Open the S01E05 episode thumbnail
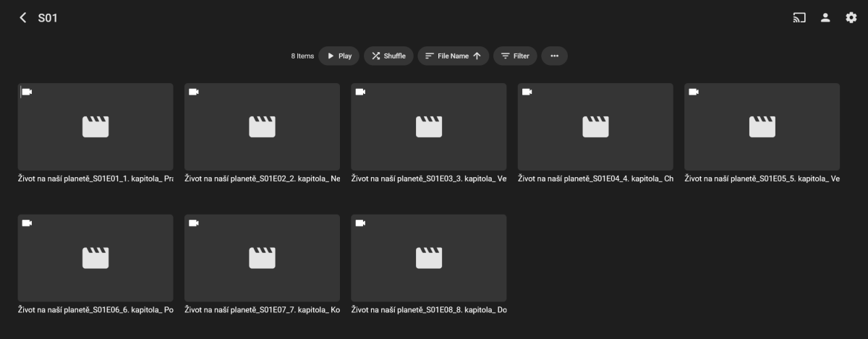 pyautogui.click(x=762, y=126)
